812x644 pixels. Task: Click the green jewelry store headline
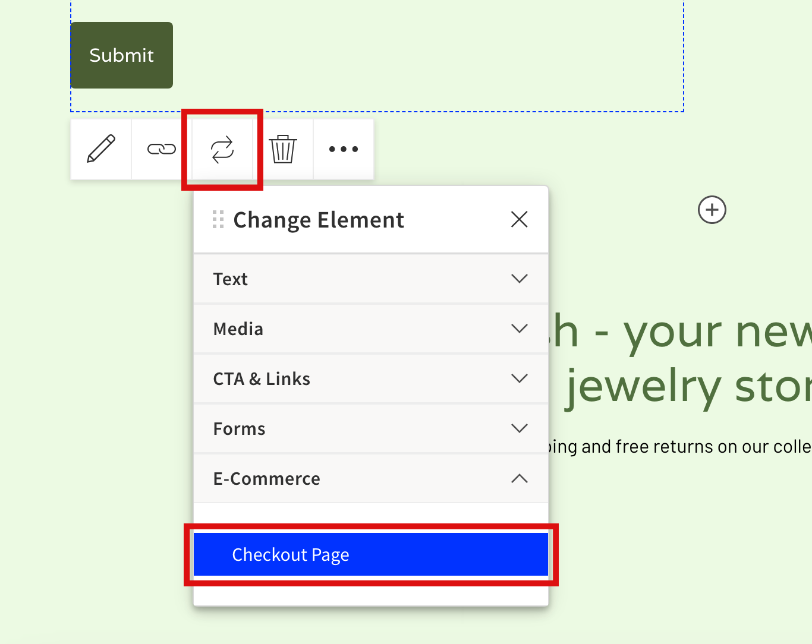click(684, 386)
